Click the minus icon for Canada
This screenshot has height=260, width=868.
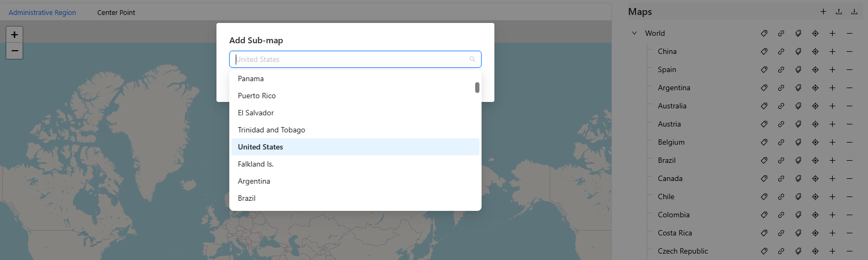point(849,179)
